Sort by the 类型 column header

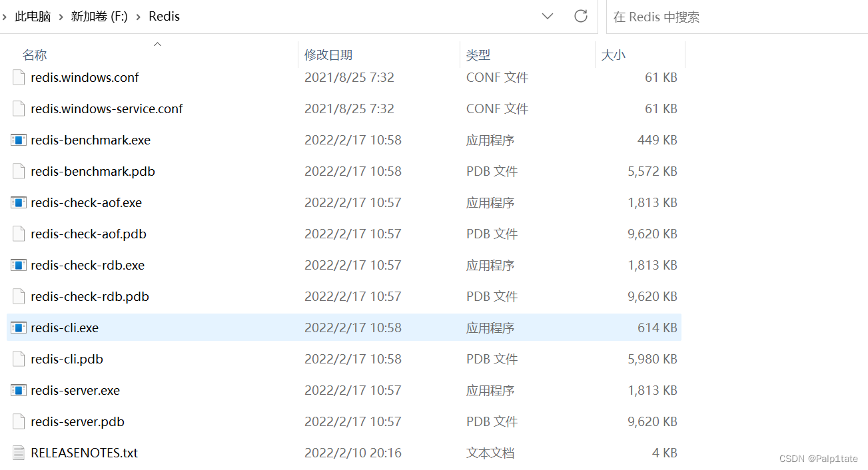coord(478,55)
